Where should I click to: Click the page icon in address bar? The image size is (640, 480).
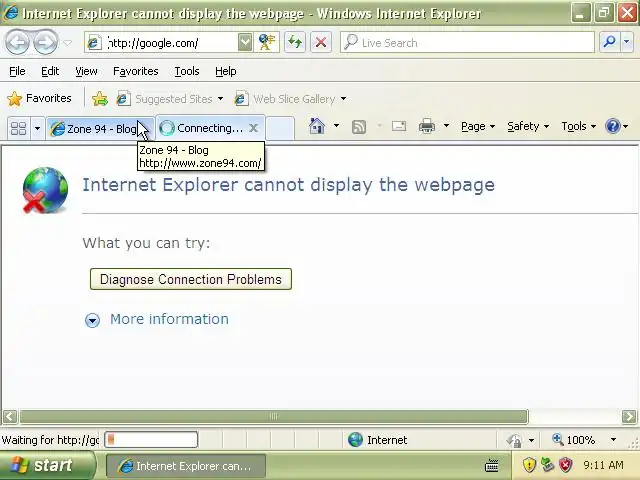95,42
